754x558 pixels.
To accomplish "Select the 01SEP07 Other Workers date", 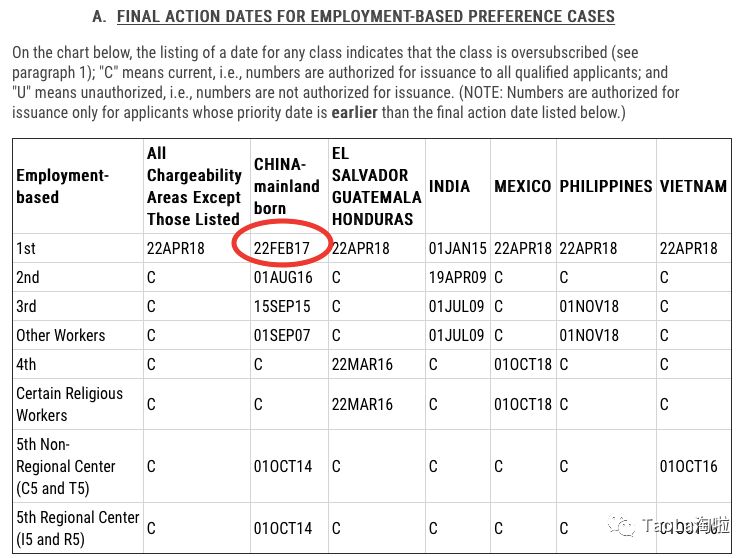I will [283, 335].
